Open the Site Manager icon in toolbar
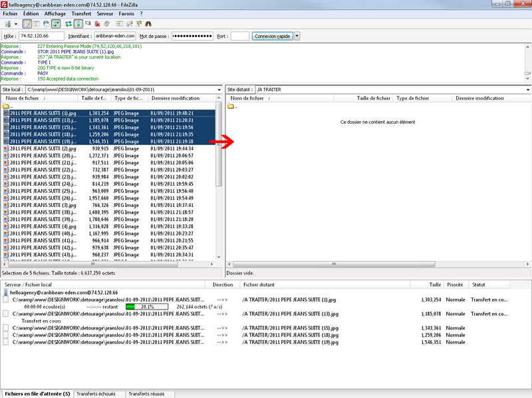This screenshot has width=532, height=398. (x=7, y=24)
